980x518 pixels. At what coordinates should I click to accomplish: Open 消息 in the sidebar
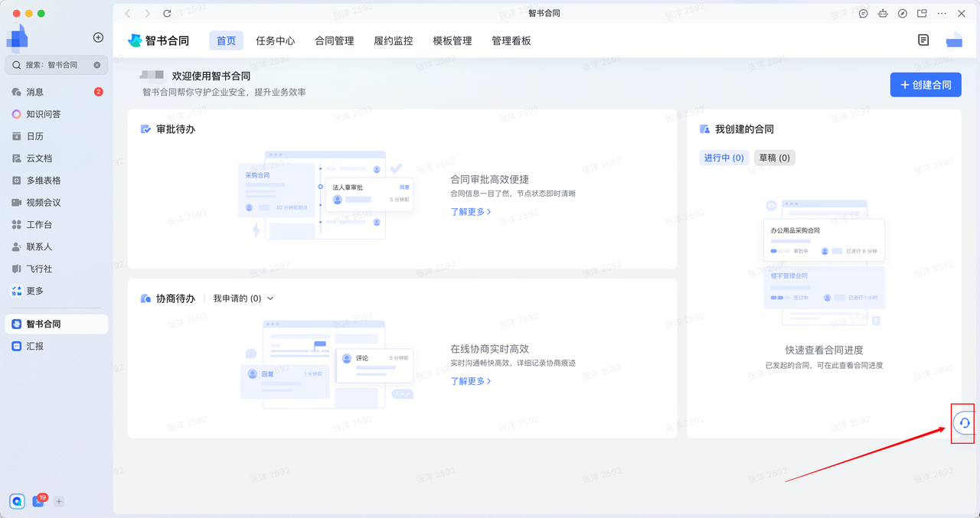click(x=35, y=92)
